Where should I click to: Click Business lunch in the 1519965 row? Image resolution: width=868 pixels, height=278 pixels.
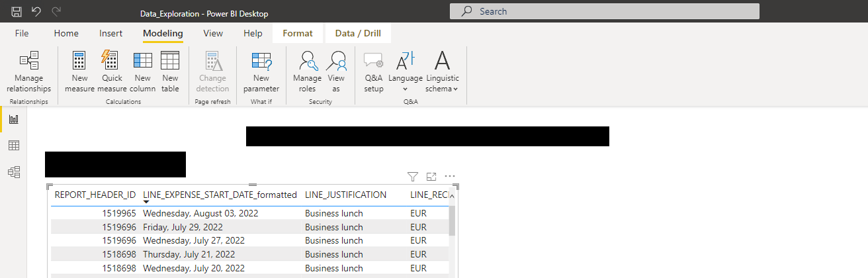tap(333, 213)
